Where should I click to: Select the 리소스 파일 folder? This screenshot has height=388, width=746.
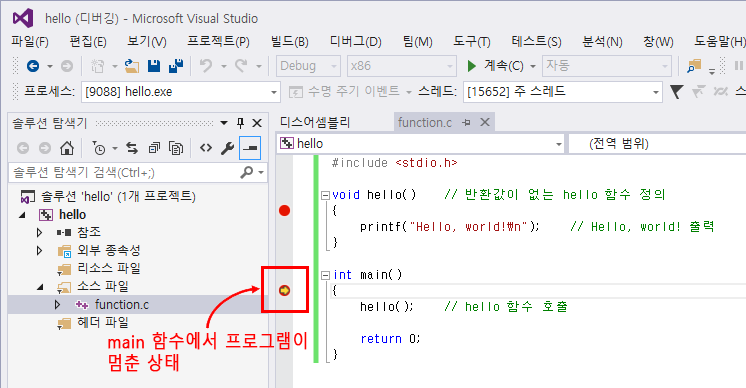(x=109, y=268)
